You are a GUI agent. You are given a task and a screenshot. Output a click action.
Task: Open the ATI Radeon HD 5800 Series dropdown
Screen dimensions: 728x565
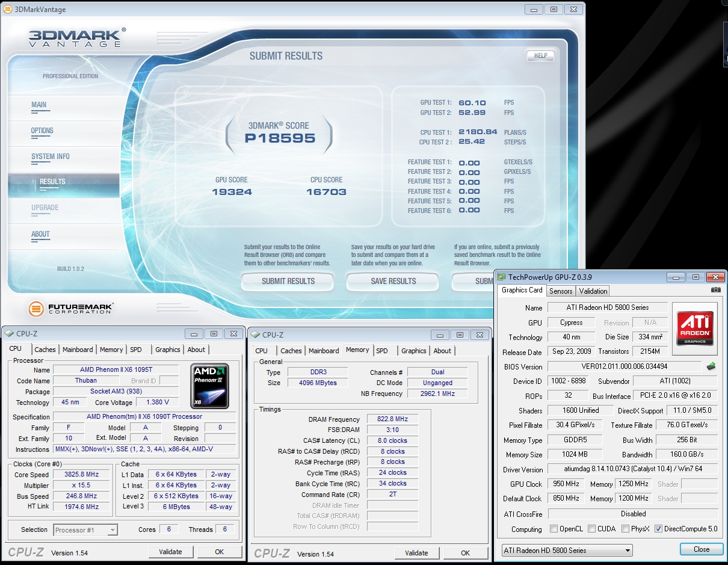point(567,550)
